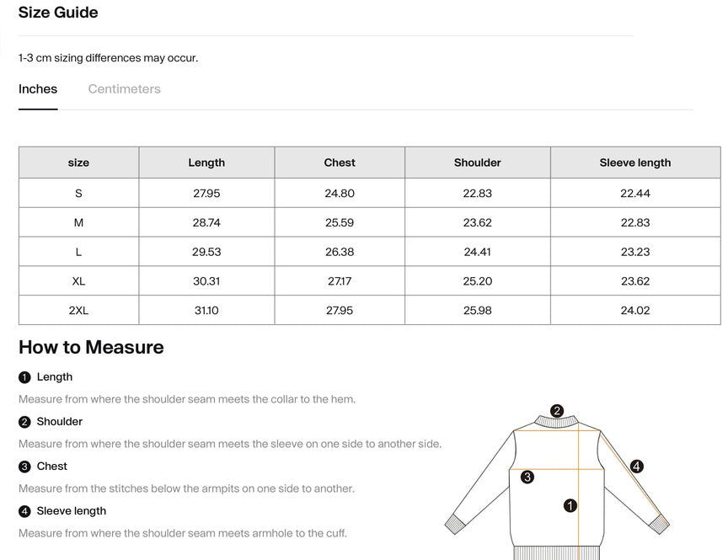Click marker 3 on the sweater diagram chest
Screen dimensions: 728x560
pyautogui.click(x=527, y=477)
